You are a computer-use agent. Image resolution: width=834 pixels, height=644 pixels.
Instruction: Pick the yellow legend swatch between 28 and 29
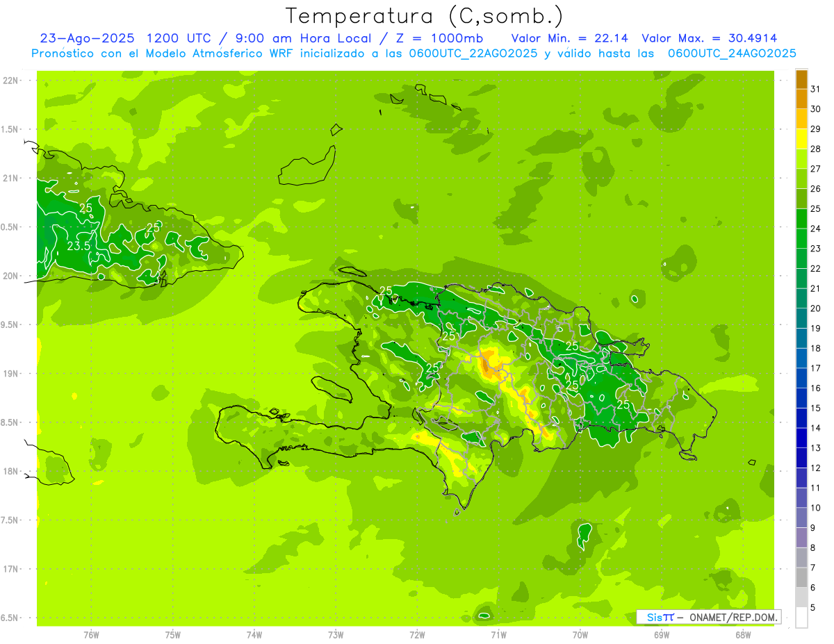(801, 139)
